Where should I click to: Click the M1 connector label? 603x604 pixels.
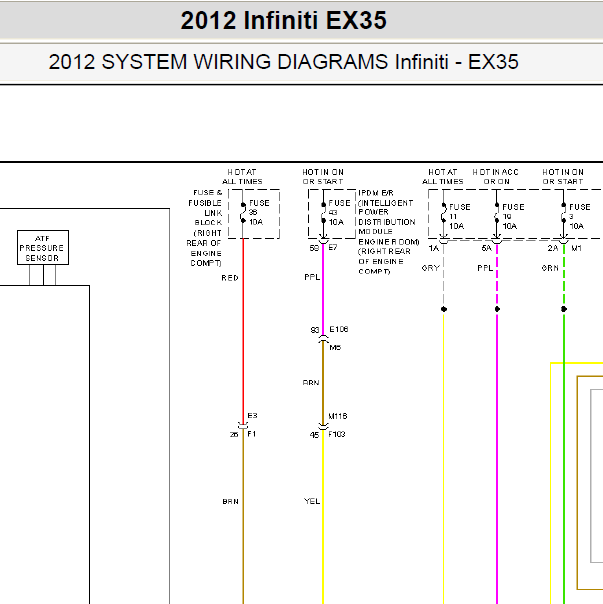pyautogui.click(x=576, y=248)
